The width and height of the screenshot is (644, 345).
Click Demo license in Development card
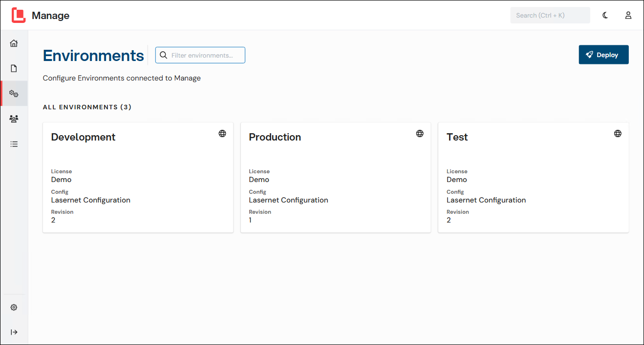coord(61,180)
